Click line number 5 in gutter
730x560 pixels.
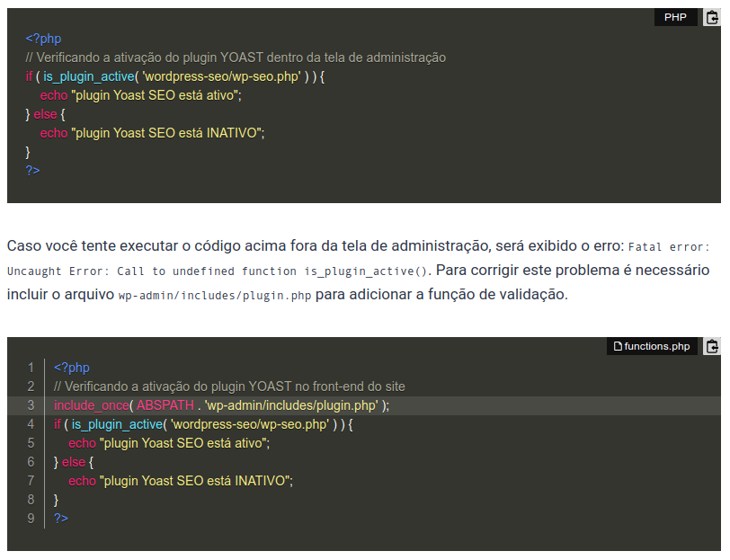[x=31, y=443]
